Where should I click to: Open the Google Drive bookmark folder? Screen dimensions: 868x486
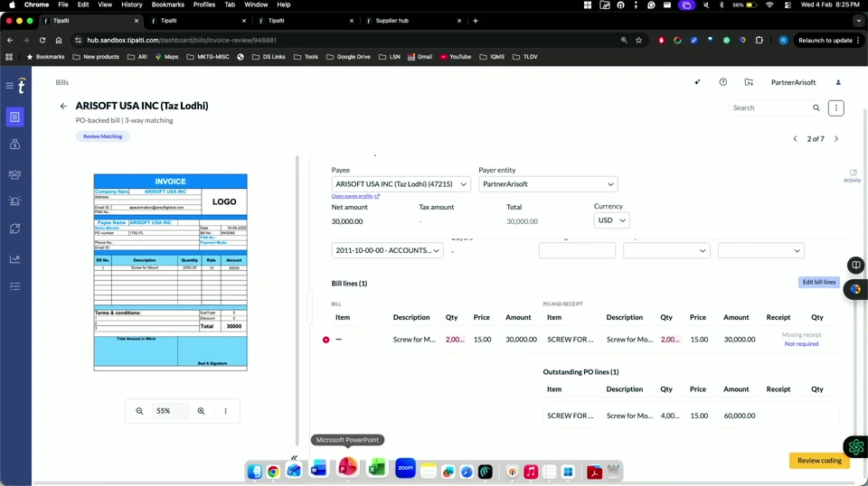(x=347, y=56)
